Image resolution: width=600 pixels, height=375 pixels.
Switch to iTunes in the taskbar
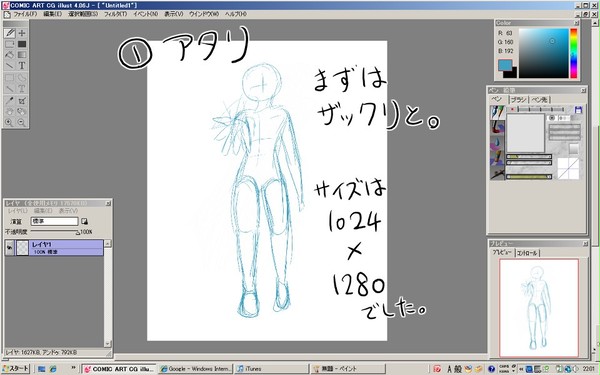click(271, 369)
